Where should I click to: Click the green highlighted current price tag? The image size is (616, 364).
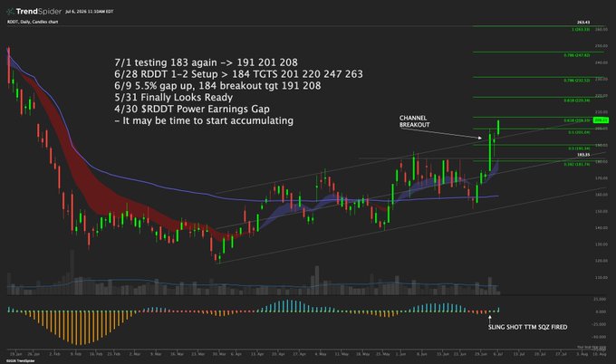(x=602, y=120)
